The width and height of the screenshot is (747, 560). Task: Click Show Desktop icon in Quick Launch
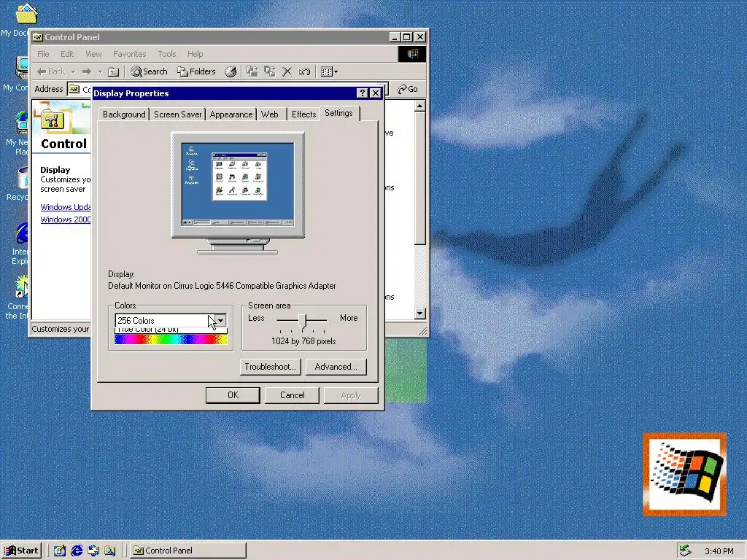point(60,551)
